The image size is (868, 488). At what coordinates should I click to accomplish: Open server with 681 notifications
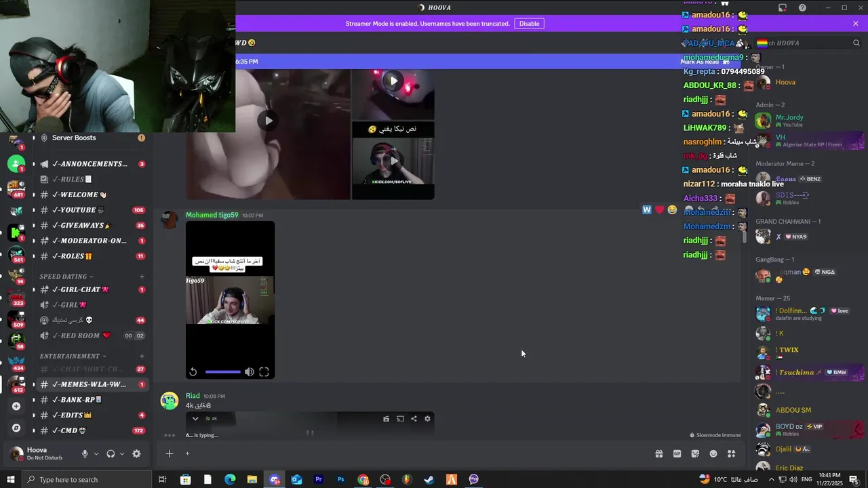(x=16, y=188)
